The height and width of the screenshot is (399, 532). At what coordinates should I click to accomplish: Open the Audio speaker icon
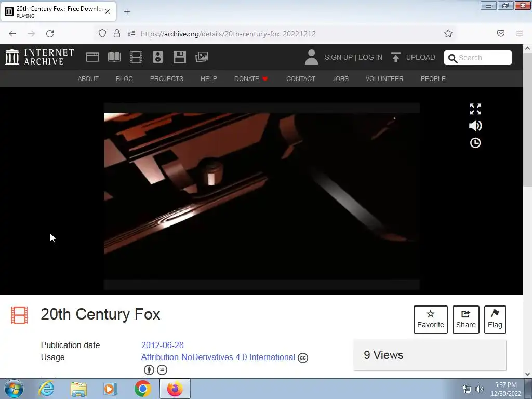158,57
